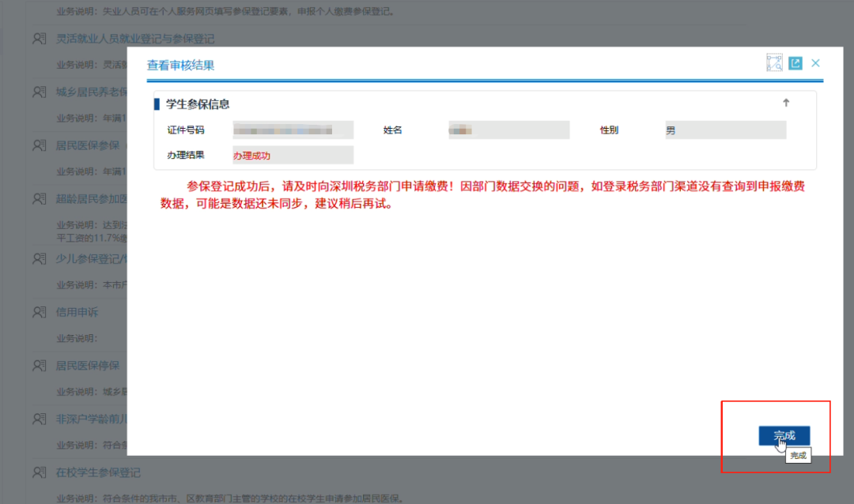Image resolution: width=854 pixels, height=504 pixels.
Task: Click person icon beside 居民医保参保
Action: pyautogui.click(x=40, y=145)
